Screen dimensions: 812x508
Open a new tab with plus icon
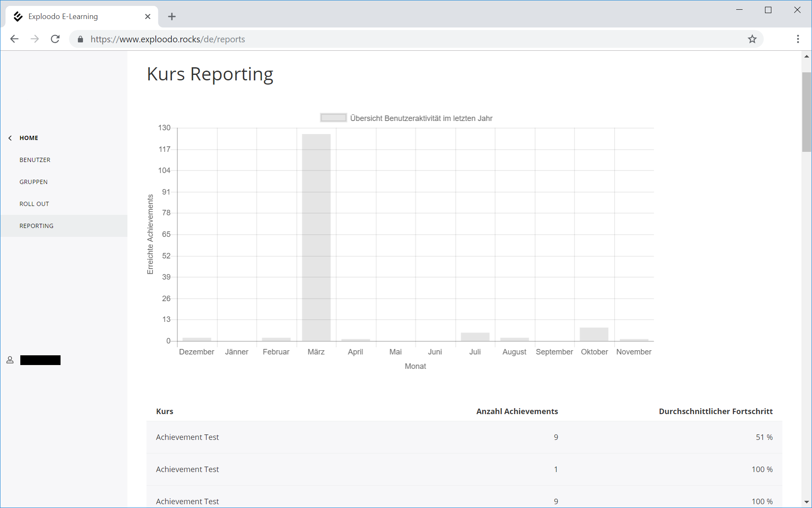[171, 16]
